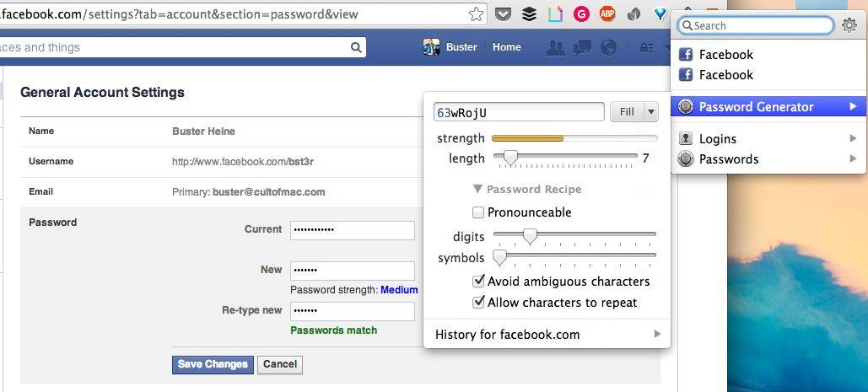Open Facebook friend requests icon
Screen dimensions: 868x392
pos(556,48)
